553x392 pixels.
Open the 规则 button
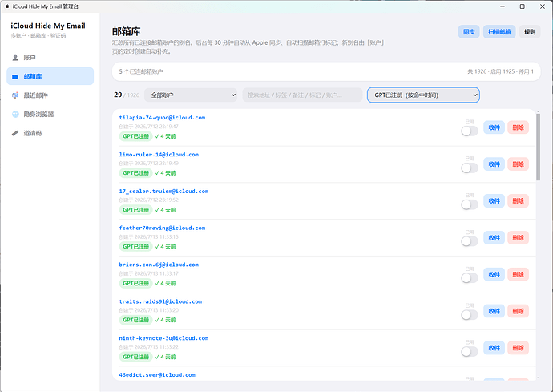pyautogui.click(x=530, y=32)
